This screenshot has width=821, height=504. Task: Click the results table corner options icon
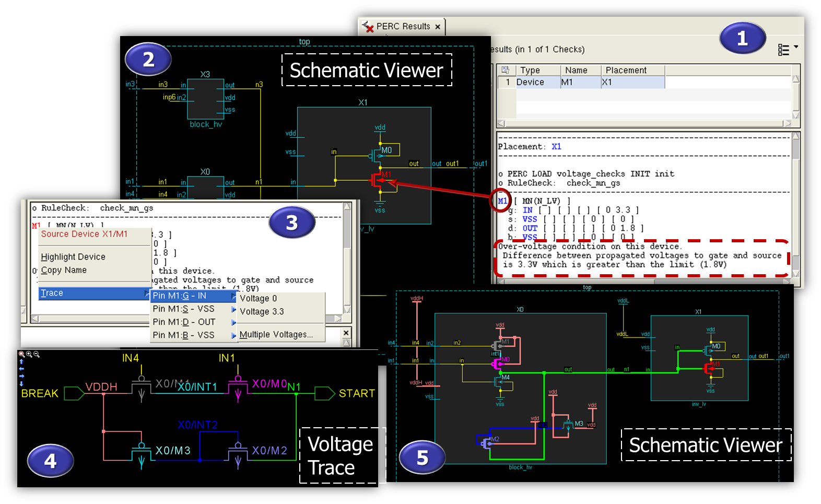tap(505, 70)
